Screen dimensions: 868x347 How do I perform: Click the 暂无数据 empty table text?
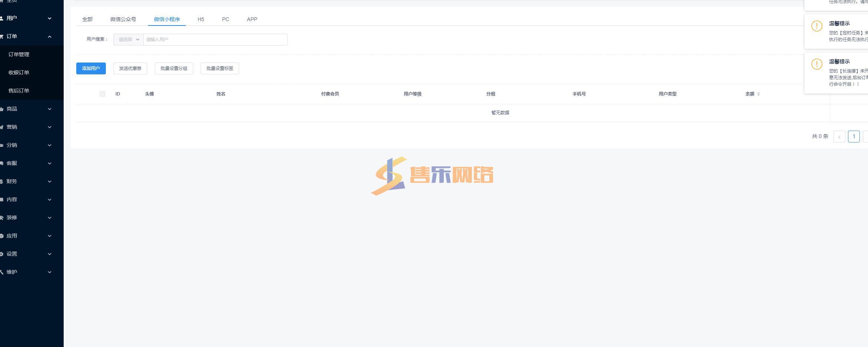(500, 113)
